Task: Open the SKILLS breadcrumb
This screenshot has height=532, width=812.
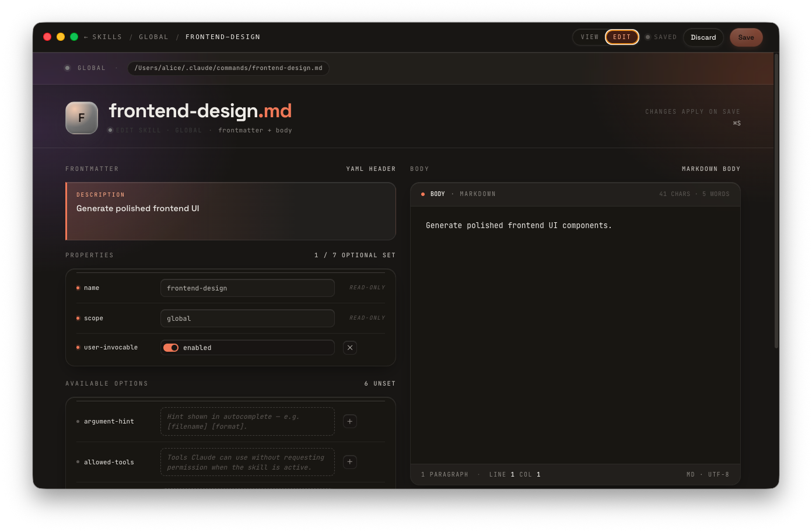Action: (x=107, y=37)
